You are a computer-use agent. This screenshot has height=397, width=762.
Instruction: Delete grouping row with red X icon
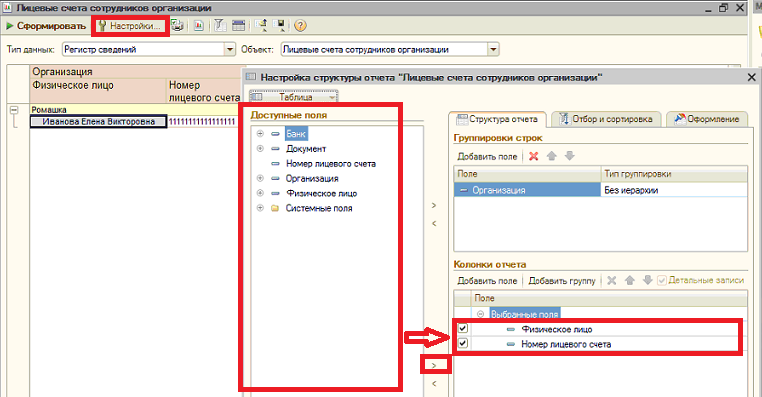(534, 156)
